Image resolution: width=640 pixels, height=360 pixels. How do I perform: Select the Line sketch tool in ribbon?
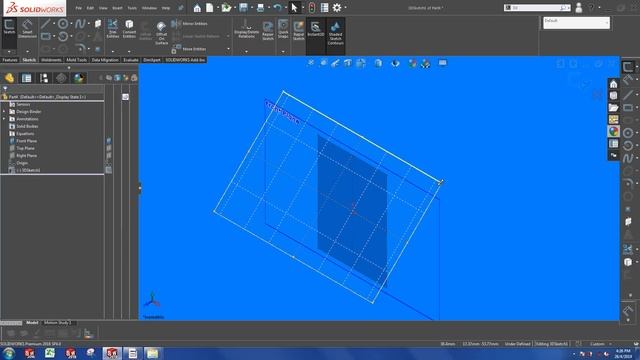(x=45, y=24)
